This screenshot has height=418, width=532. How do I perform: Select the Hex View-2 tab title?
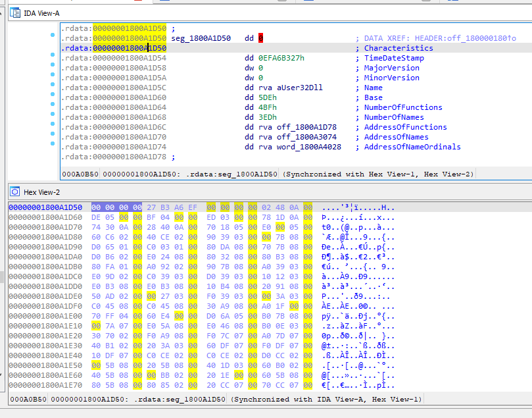[x=41, y=192]
